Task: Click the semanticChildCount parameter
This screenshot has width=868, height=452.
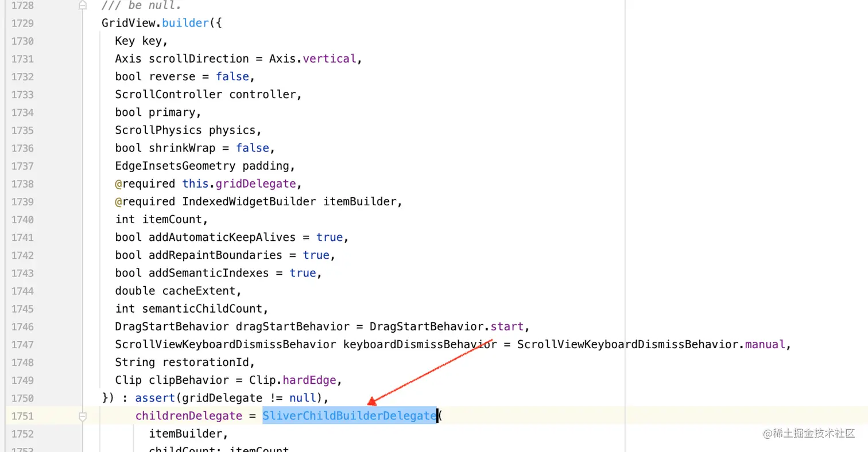Action: (202, 309)
